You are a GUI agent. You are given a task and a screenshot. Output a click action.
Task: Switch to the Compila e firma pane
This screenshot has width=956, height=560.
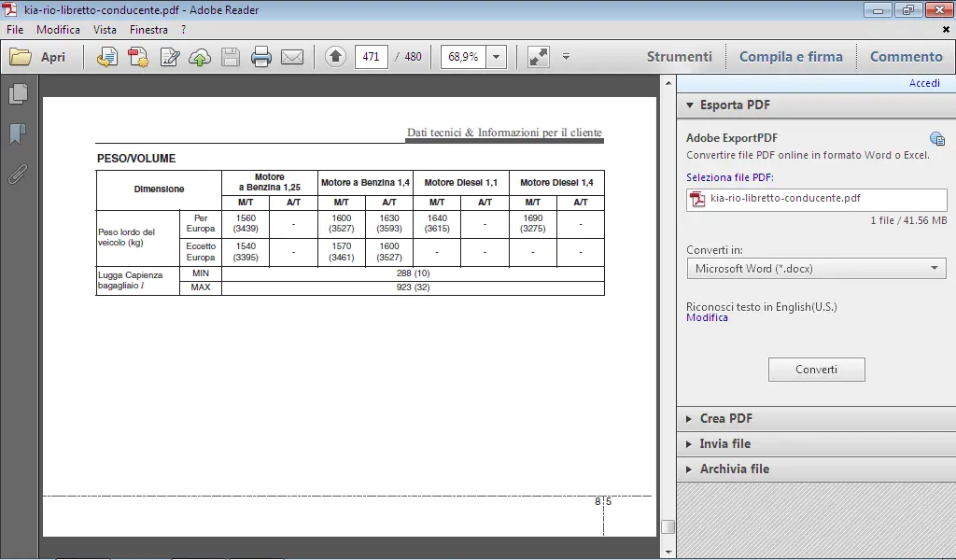(x=791, y=57)
